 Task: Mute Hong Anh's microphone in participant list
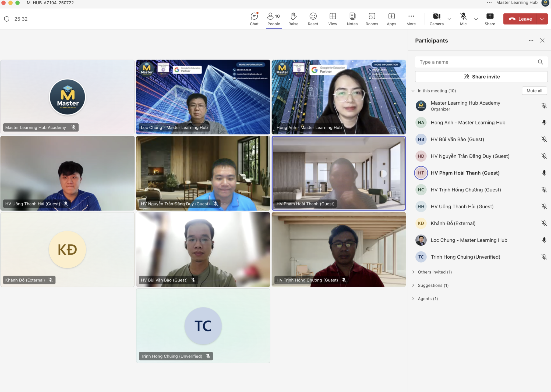point(544,122)
